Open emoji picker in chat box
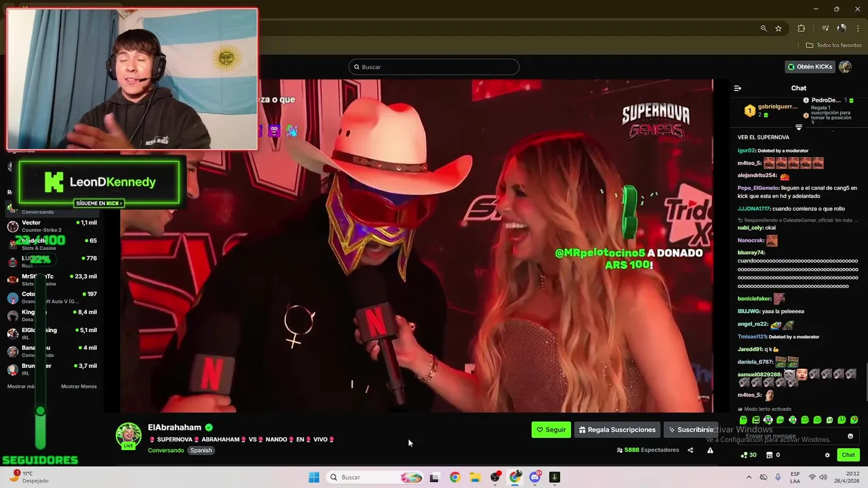868x488 pixels. [x=850, y=436]
